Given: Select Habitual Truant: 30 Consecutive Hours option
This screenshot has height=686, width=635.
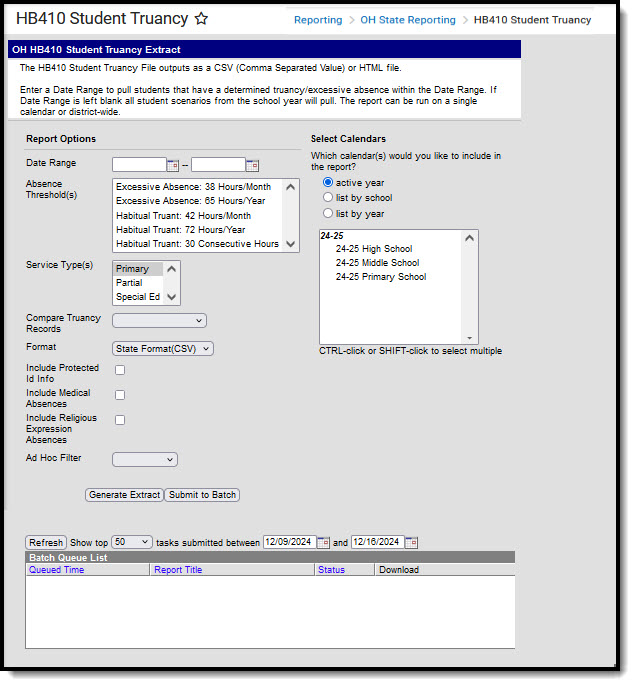Looking at the screenshot, I should [x=199, y=245].
